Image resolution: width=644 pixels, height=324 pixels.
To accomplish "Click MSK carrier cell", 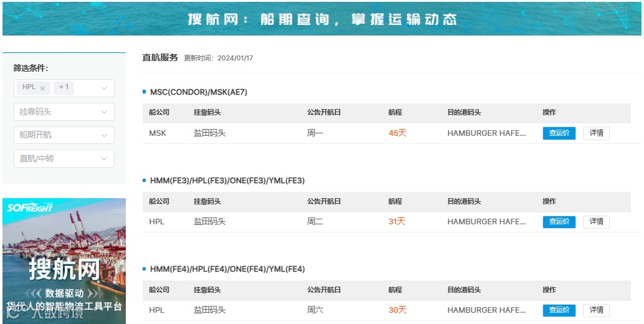I will point(158,133).
